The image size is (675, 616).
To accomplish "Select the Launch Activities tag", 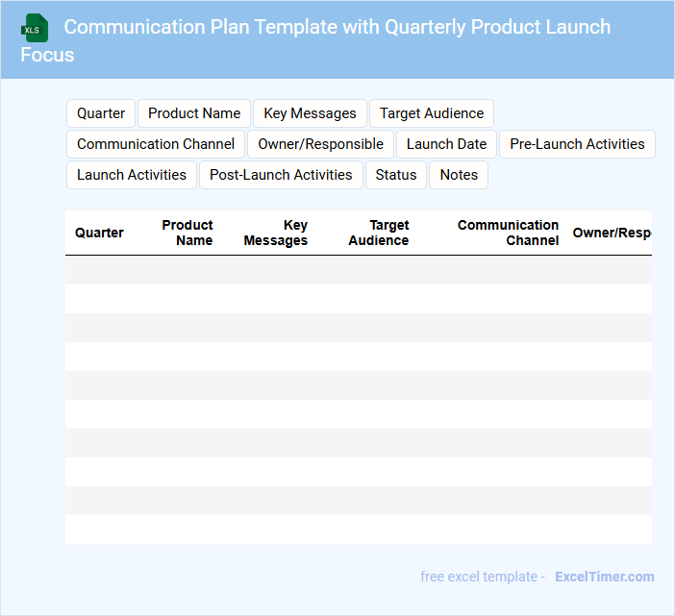I will tap(132, 175).
